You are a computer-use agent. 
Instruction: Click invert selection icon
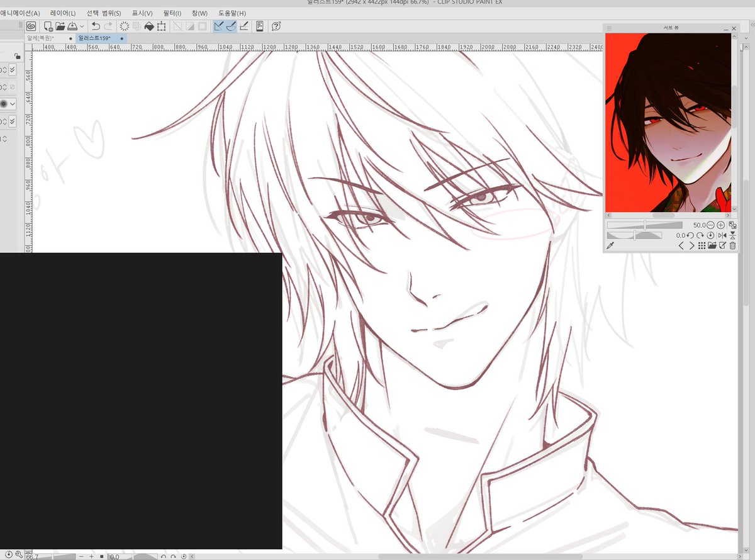point(190,26)
